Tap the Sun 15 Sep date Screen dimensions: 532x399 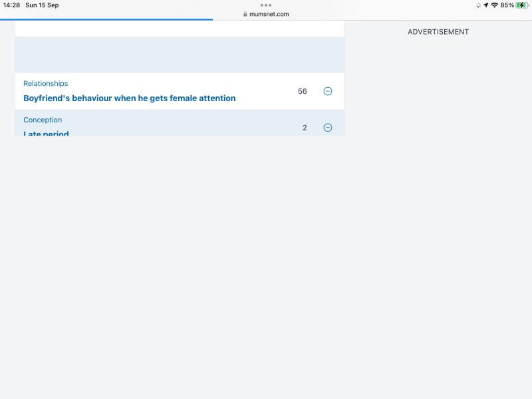tap(42, 5)
